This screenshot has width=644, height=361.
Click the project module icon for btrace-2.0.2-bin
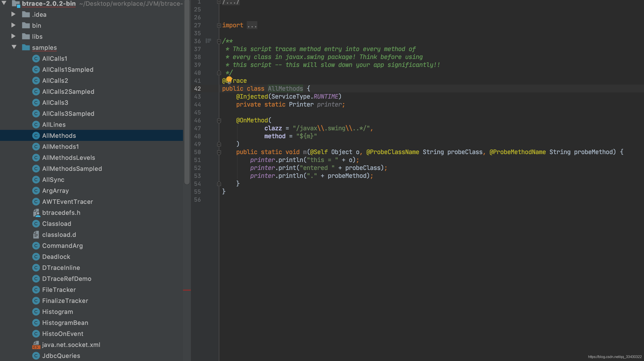(x=16, y=4)
